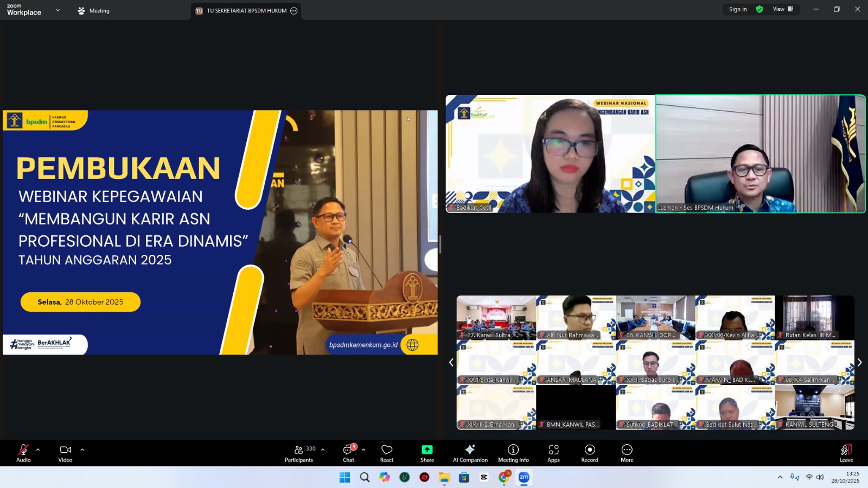
Task: Switch to the Meeting tab
Action: [94, 11]
